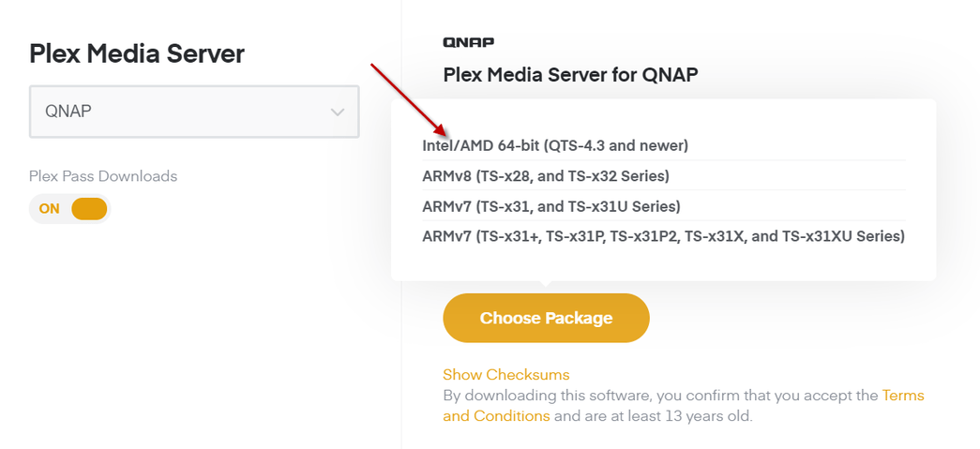Image resolution: width=980 pixels, height=449 pixels.
Task: Choose ARMv7 (TS-x31, and TS-x31U Series)
Action: [550, 206]
